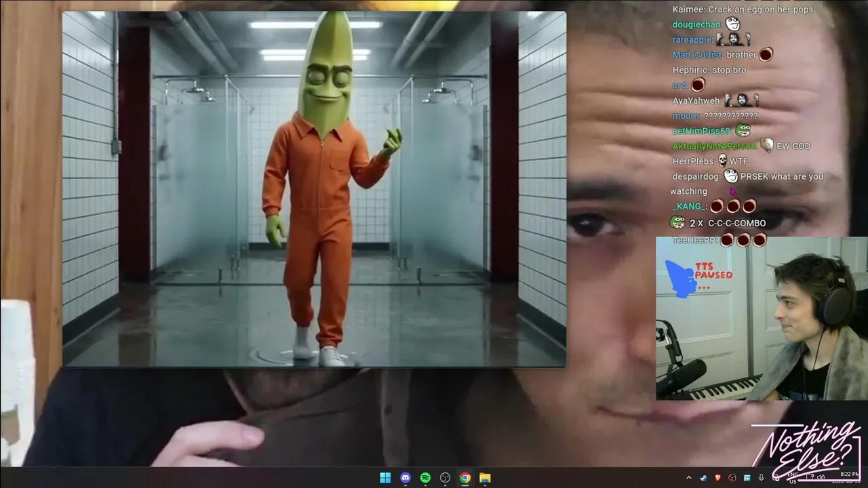
Task: Click the Pepe emote beside LetHimPiss69
Action: (743, 131)
